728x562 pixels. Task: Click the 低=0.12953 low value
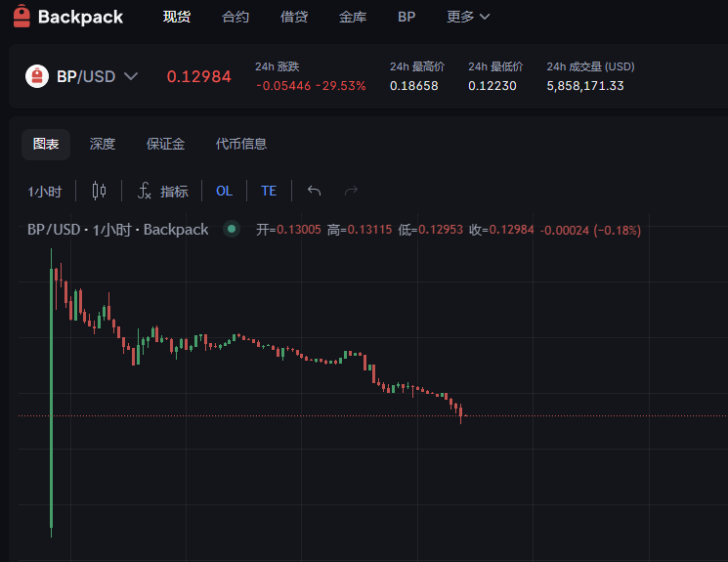[x=430, y=230]
